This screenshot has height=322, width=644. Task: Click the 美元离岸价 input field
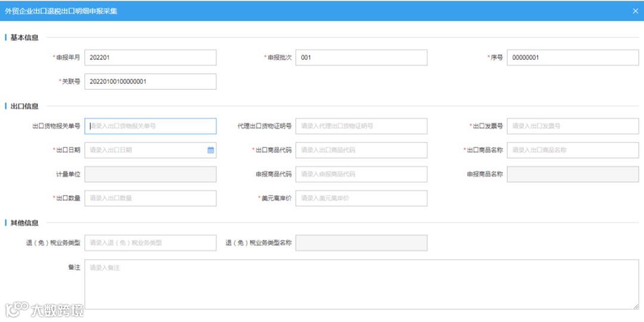click(x=361, y=199)
